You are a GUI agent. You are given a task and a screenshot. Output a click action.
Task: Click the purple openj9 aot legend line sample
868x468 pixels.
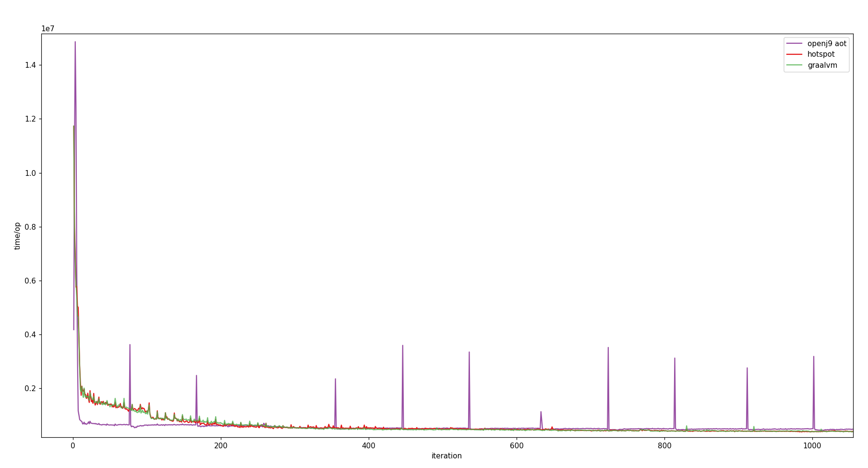[794, 44]
